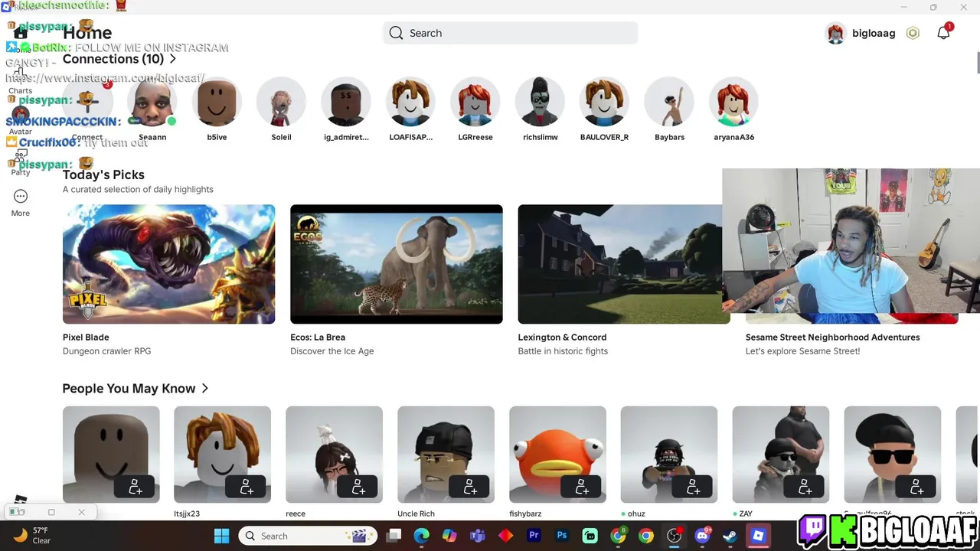Open ig_admiret's connection avatar
The width and height of the screenshot is (980, 551).
point(346,102)
